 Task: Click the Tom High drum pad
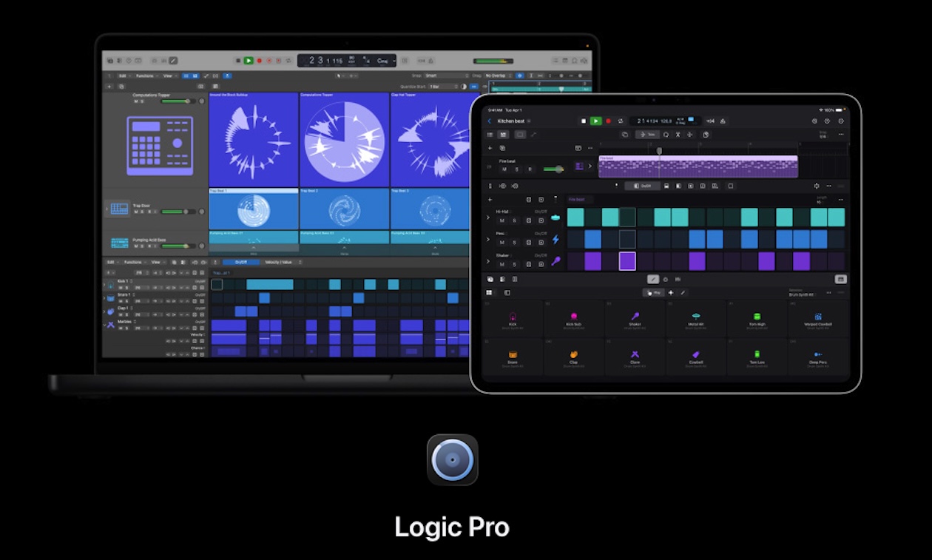(x=757, y=319)
